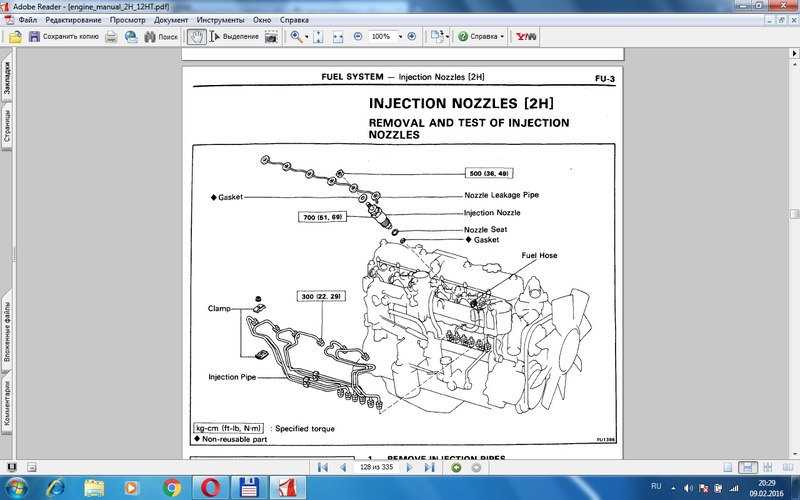Viewport: 800px width, 500px height.
Task: Jump to the first page
Action: click(x=322, y=467)
